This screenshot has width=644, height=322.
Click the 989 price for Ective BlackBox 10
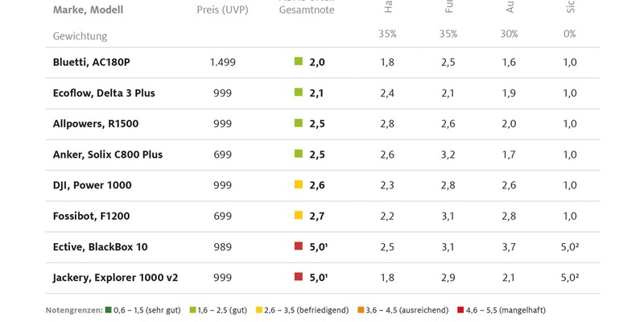pyautogui.click(x=222, y=246)
